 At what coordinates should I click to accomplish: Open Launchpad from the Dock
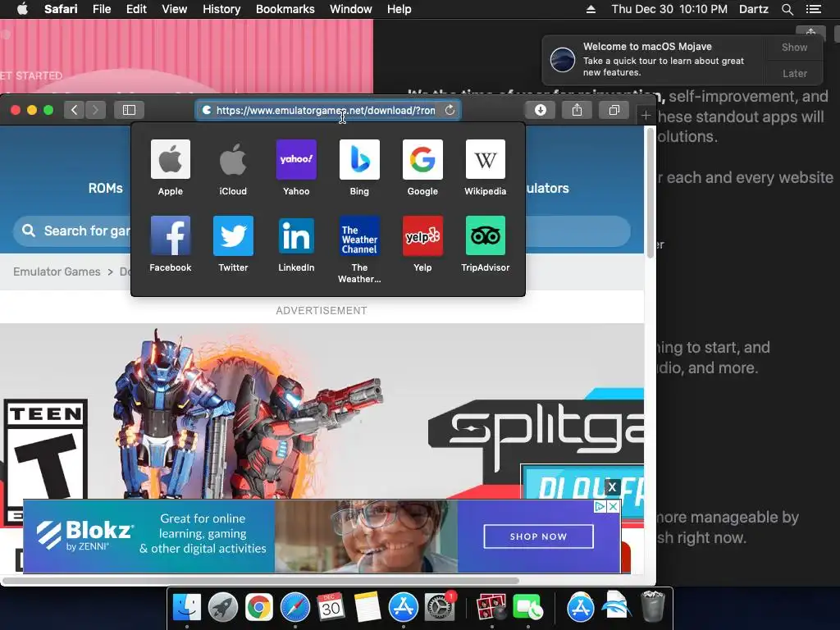coord(223,608)
